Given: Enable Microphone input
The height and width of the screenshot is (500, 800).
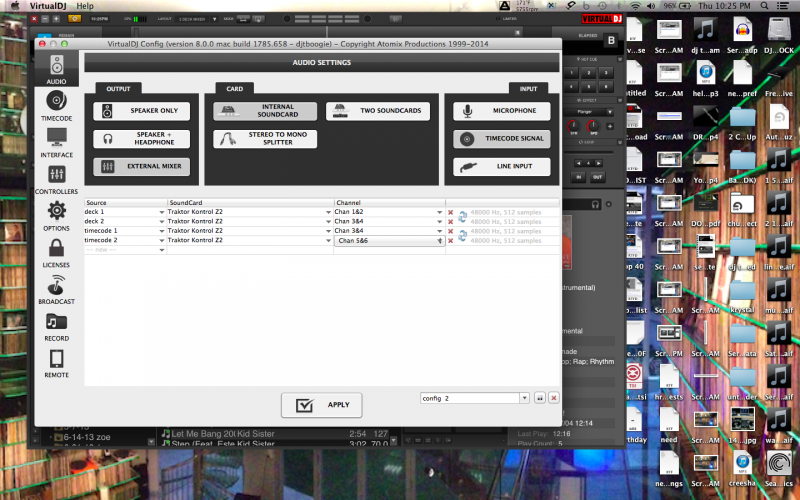Looking at the screenshot, I should point(502,111).
